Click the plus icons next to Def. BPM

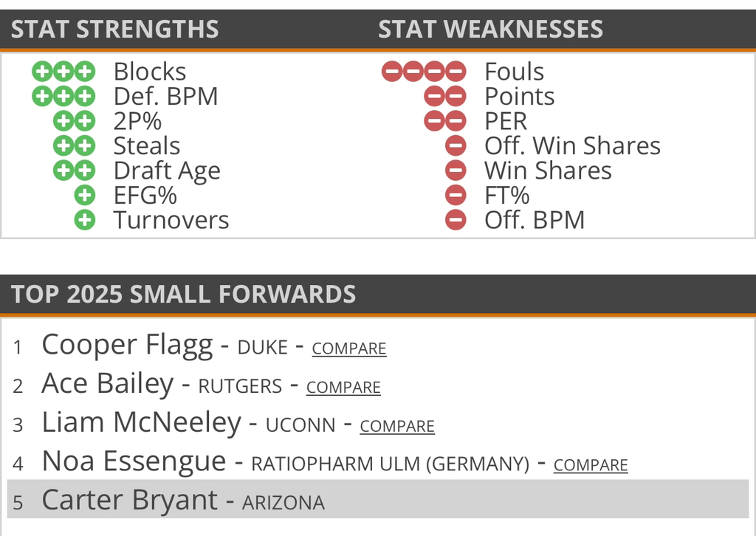tap(63, 96)
